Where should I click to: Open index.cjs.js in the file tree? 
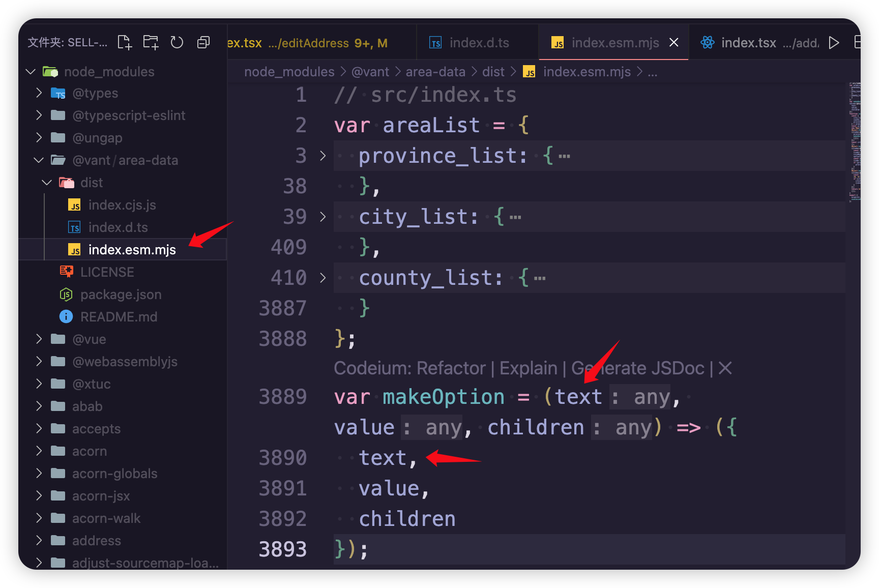pos(122,205)
